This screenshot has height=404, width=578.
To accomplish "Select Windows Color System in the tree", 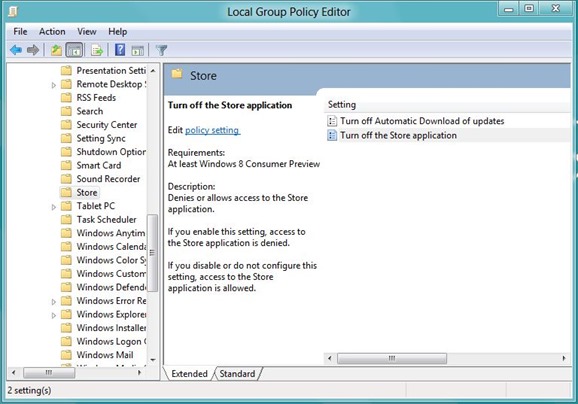I will pyautogui.click(x=111, y=260).
